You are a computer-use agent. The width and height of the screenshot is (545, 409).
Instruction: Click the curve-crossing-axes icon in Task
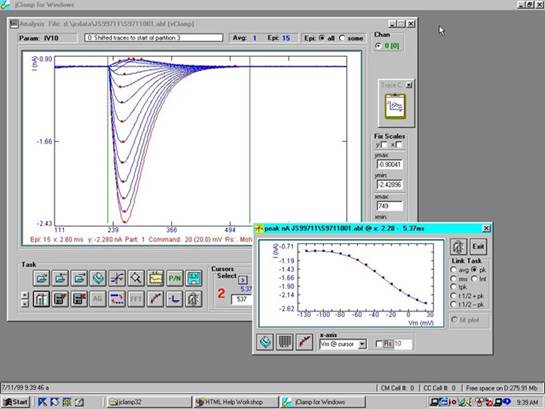pos(117,278)
